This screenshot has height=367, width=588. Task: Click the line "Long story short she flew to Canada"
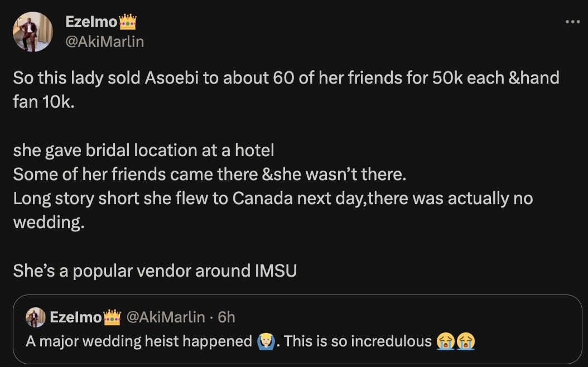[273, 198]
